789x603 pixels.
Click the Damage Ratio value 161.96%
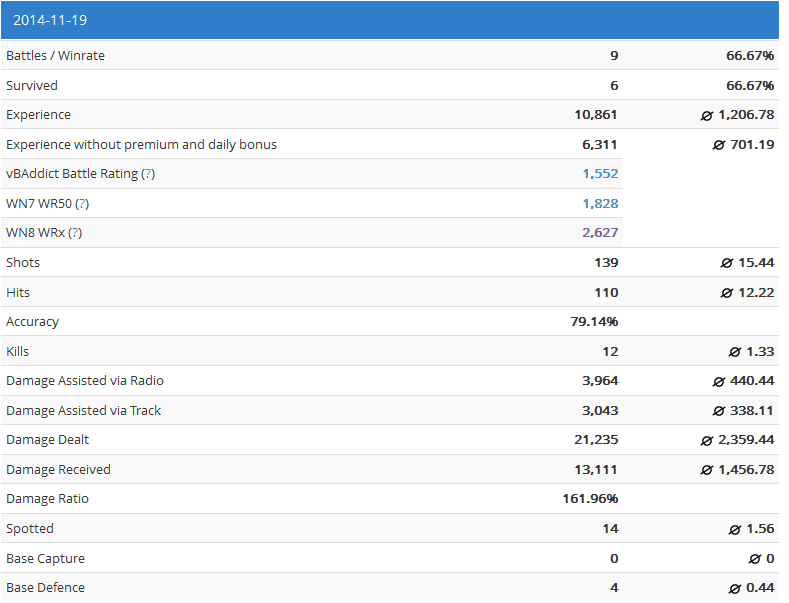pyautogui.click(x=590, y=499)
